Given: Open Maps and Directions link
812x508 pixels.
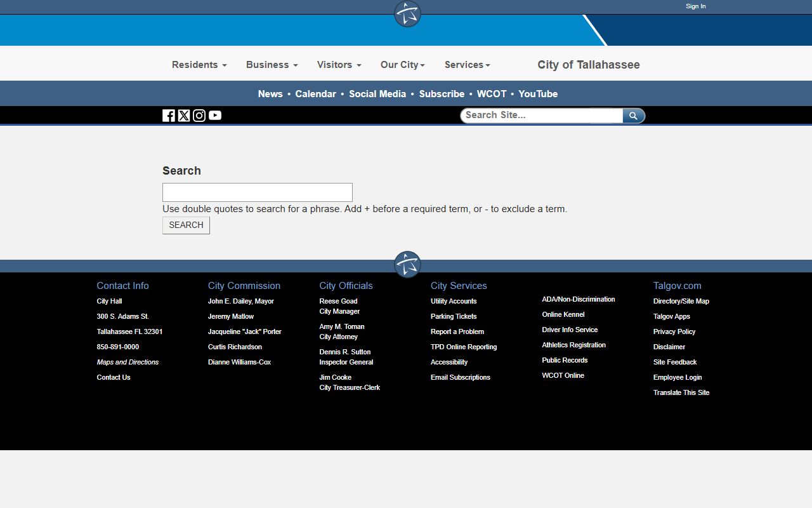Looking at the screenshot, I should pos(128,362).
